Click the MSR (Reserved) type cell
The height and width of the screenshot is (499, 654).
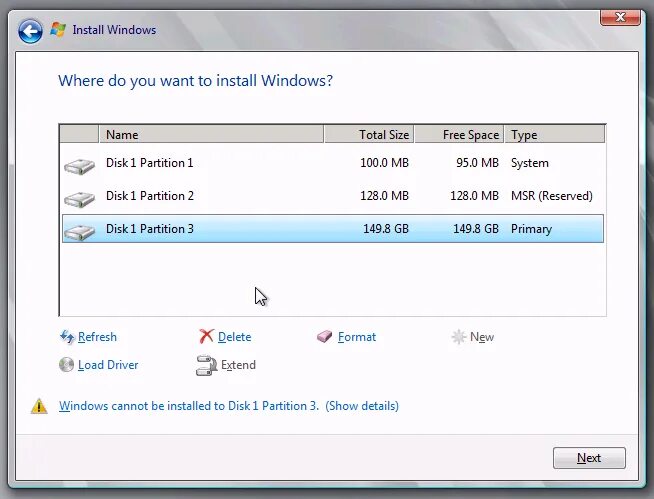(552, 196)
